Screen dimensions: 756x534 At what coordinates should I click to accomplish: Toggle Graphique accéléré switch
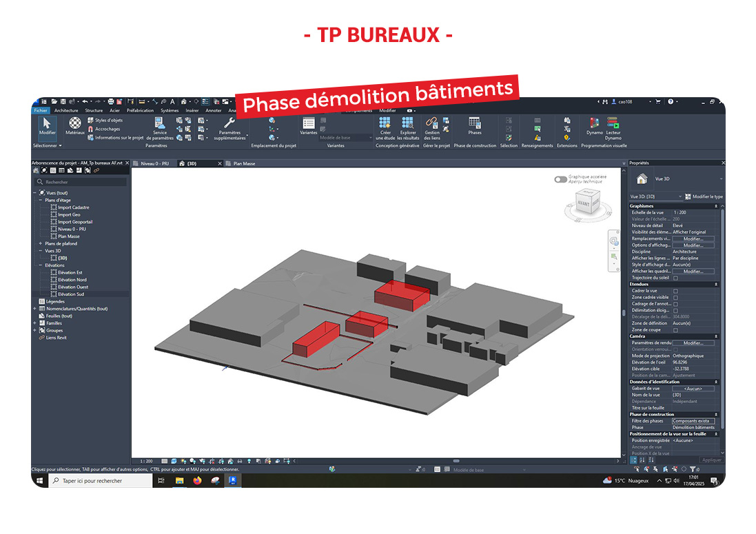560,179
